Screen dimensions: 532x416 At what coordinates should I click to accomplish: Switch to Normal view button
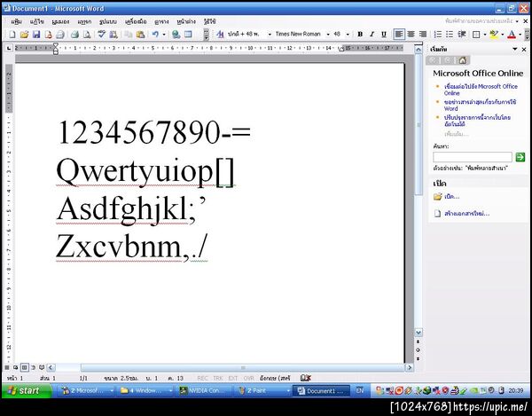tap(7, 367)
